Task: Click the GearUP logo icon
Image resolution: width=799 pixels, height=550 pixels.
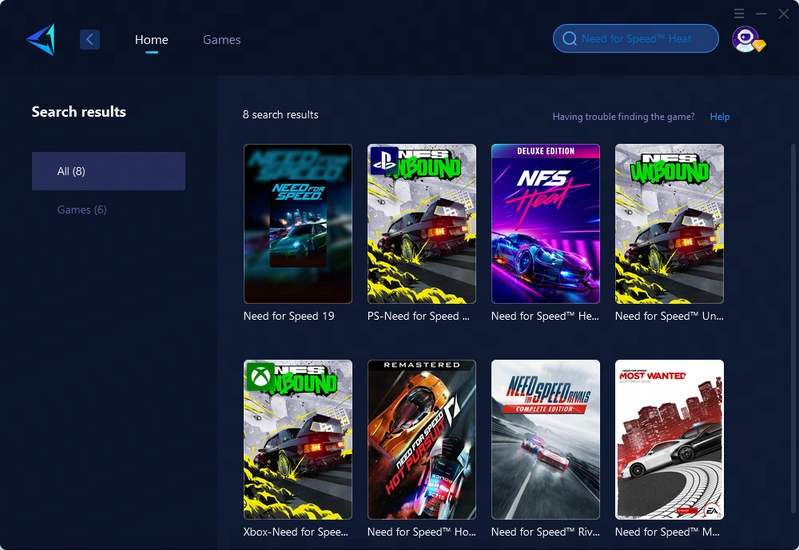Action: (x=41, y=39)
